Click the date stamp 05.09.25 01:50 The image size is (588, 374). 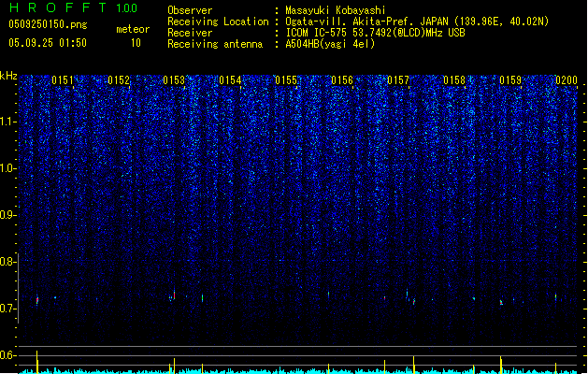click(x=48, y=43)
